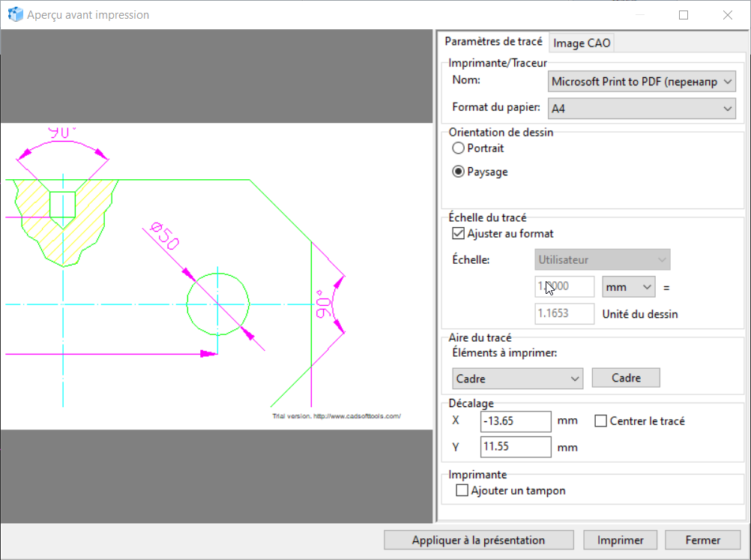Select the Portrait orientation radio button

459,148
